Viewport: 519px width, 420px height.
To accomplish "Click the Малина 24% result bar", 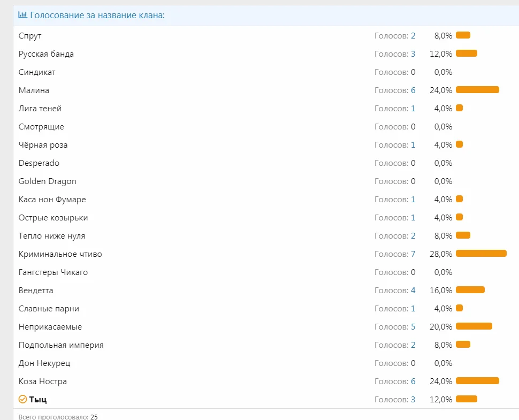I will click(477, 90).
